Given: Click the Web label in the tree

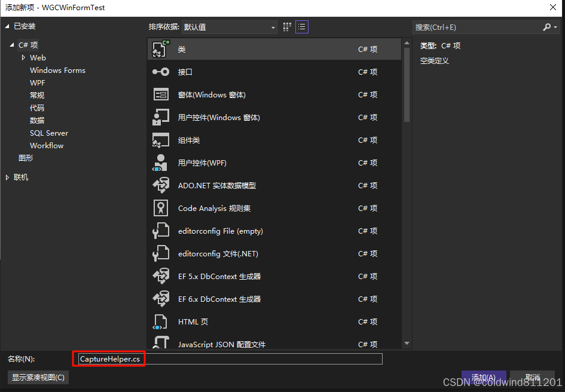Looking at the screenshot, I should pyautogui.click(x=38, y=57).
